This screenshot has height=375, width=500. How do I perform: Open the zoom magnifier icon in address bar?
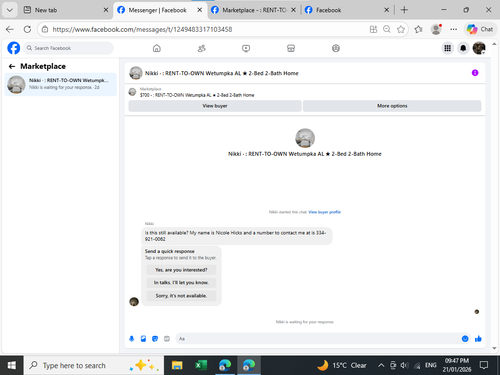tap(387, 29)
